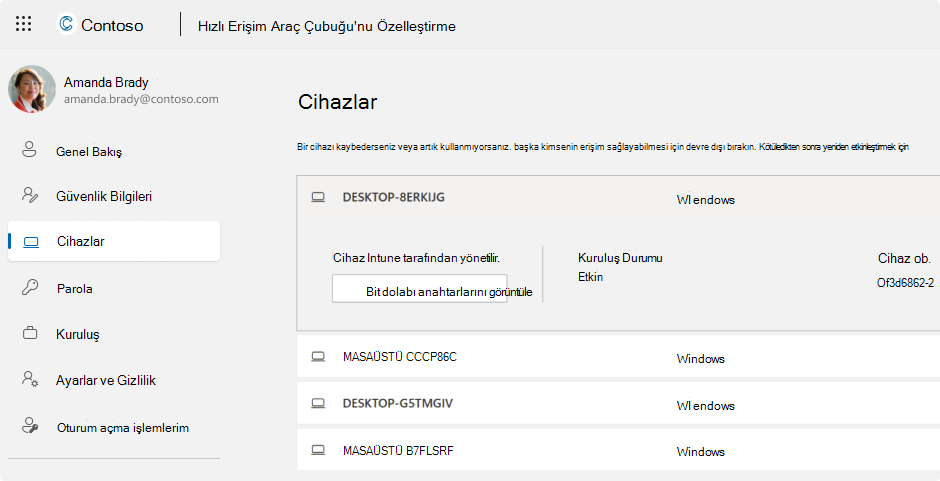Click the laptop icon beside DESKTOP-G5TMGIV

click(318, 404)
